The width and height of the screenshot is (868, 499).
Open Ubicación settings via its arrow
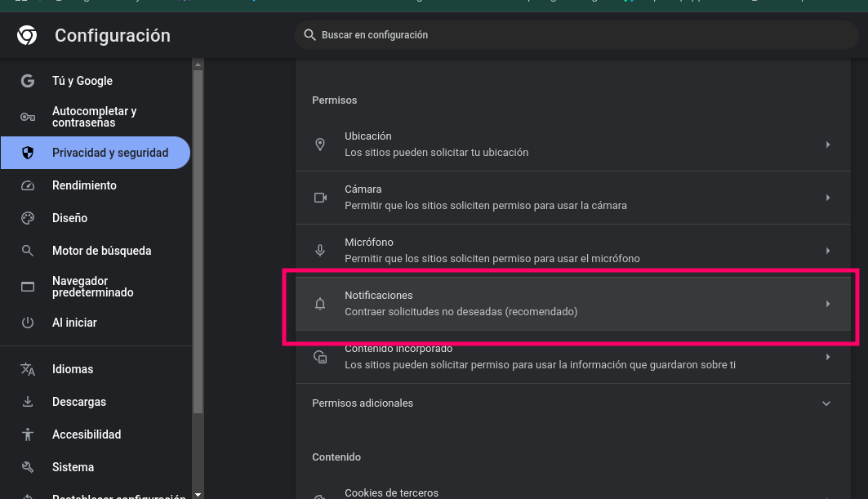pyautogui.click(x=827, y=145)
